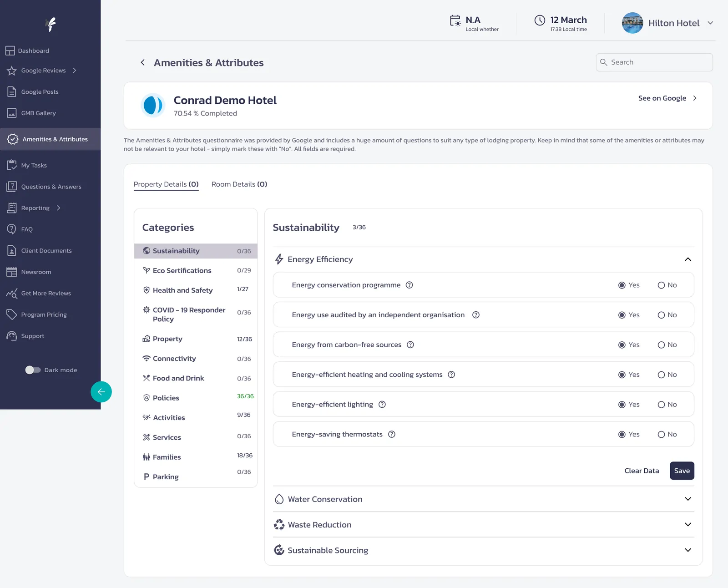Select No for Energy use audited

(662, 315)
